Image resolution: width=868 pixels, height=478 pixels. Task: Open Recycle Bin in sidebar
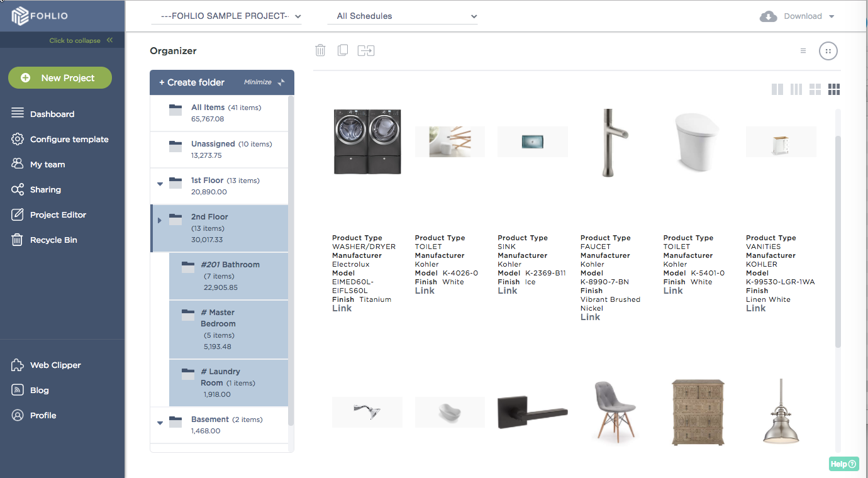[x=53, y=240]
